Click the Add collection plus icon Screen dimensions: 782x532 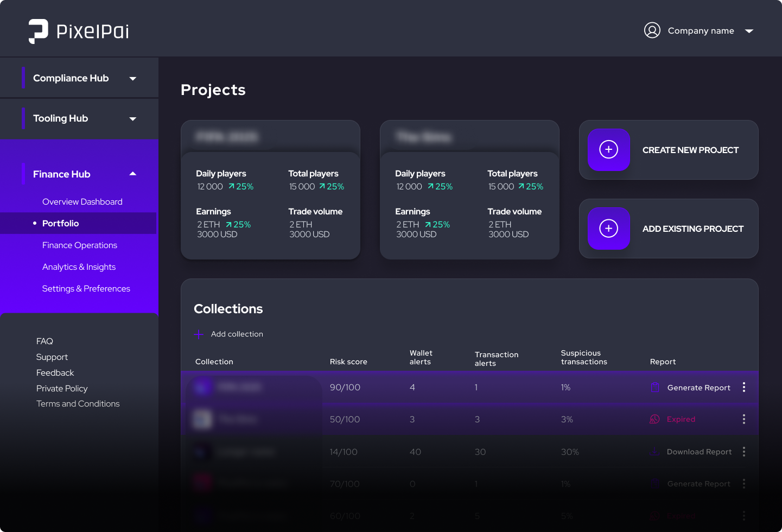(x=199, y=334)
